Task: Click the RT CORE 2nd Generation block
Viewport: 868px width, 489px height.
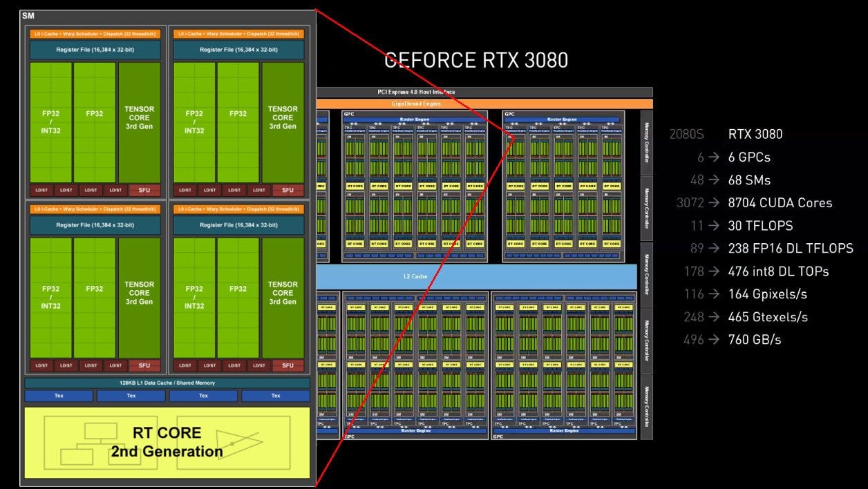Action: pos(167,442)
